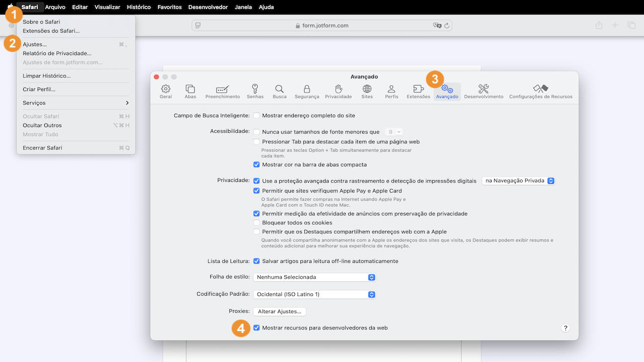Open the Segurança settings pane
The image size is (644, 362).
[x=307, y=92]
